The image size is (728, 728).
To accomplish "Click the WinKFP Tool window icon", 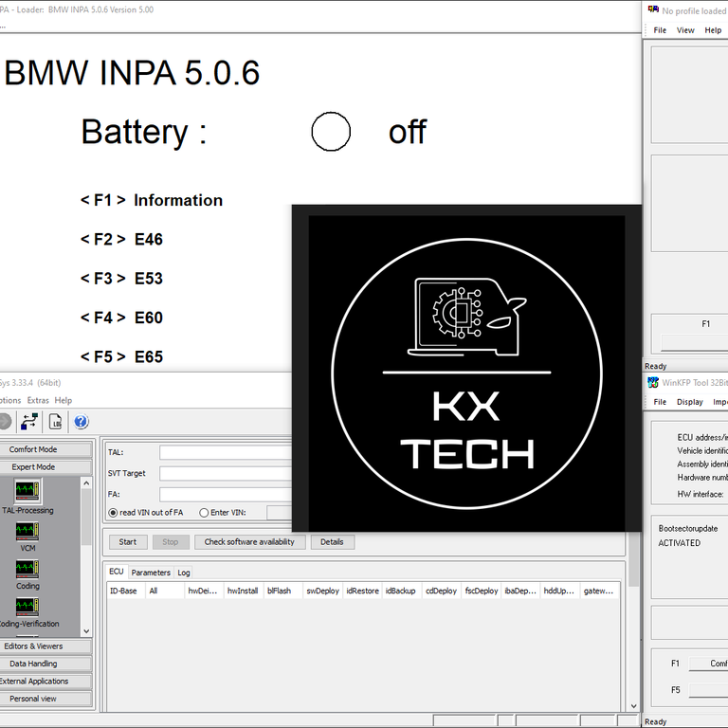I will tap(653, 383).
